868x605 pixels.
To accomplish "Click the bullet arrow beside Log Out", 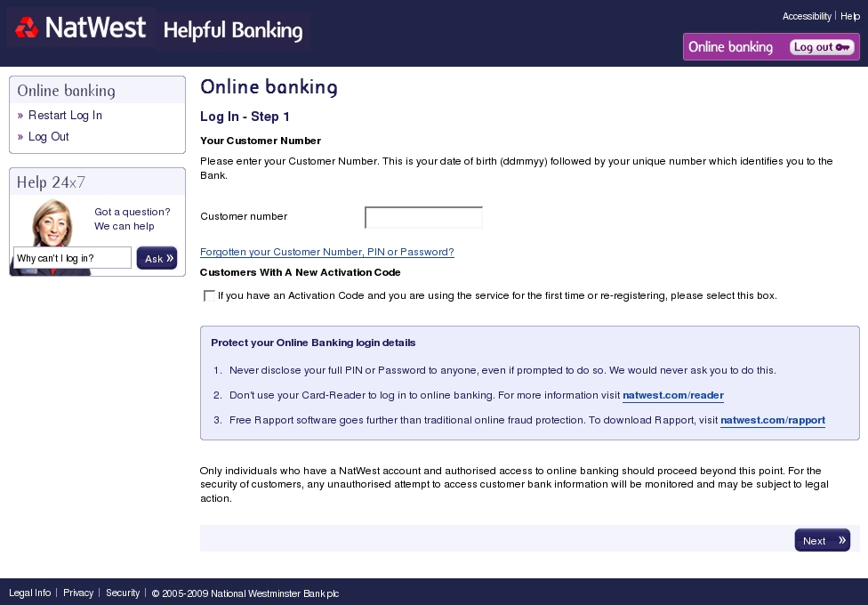I will pyautogui.click(x=20, y=137).
